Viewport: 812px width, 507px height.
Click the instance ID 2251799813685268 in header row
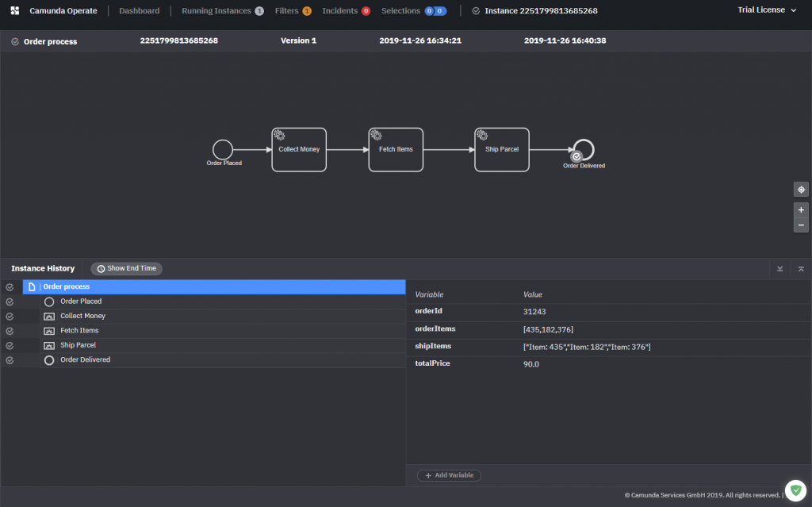point(178,40)
